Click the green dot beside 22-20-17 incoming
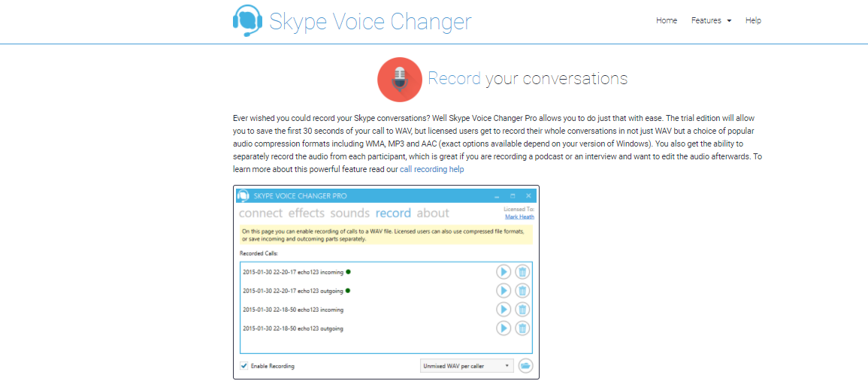This screenshot has width=868, height=381. pyautogui.click(x=349, y=271)
